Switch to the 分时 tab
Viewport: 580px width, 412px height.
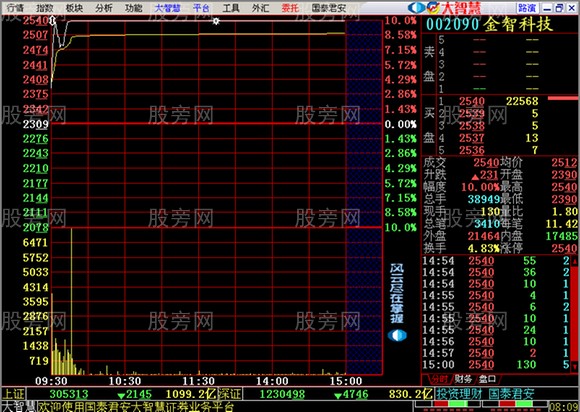tap(439, 379)
